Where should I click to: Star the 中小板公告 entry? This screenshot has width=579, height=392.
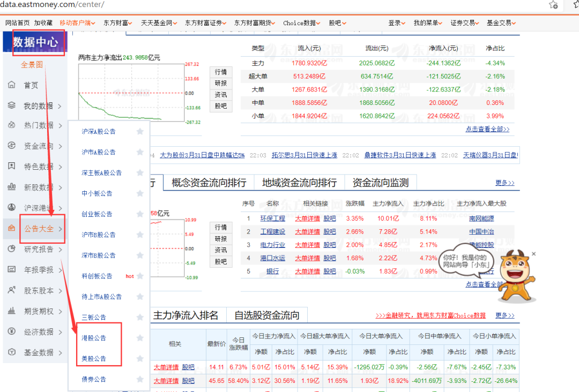pos(140,193)
